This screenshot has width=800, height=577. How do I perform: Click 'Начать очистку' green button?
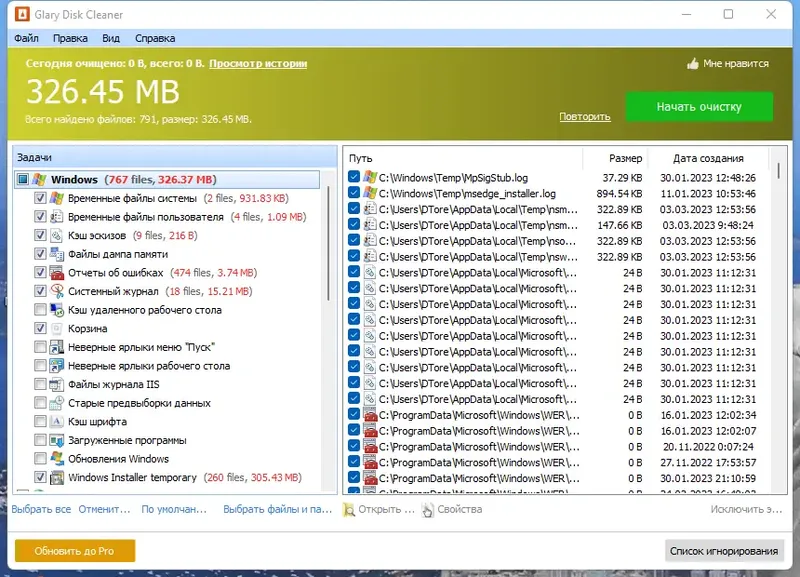click(699, 107)
